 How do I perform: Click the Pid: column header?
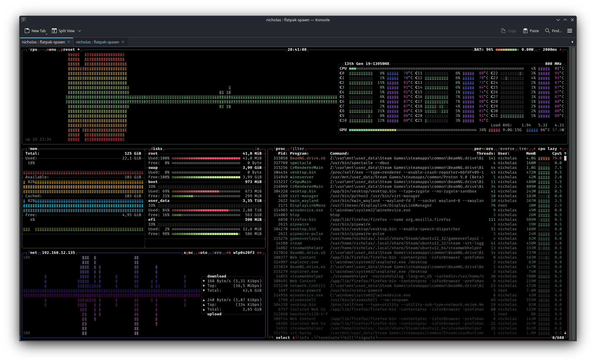(283, 154)
